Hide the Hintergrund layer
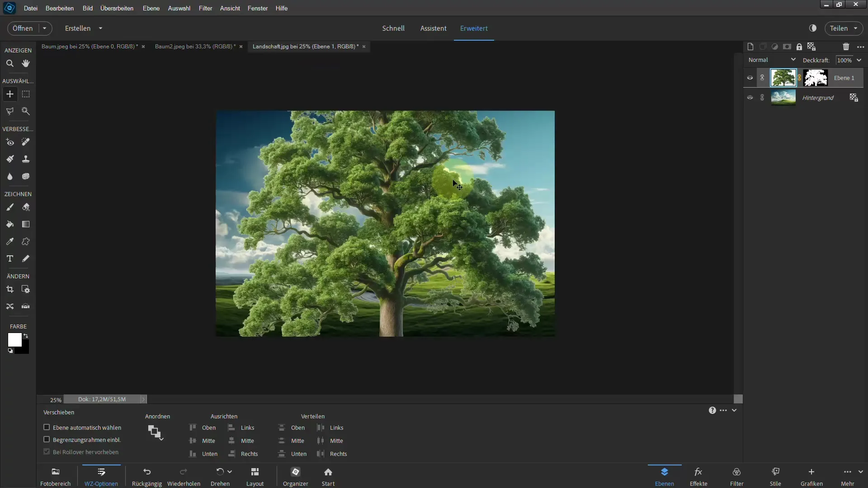This screenshot has width=868, height=488. (750, 98)
